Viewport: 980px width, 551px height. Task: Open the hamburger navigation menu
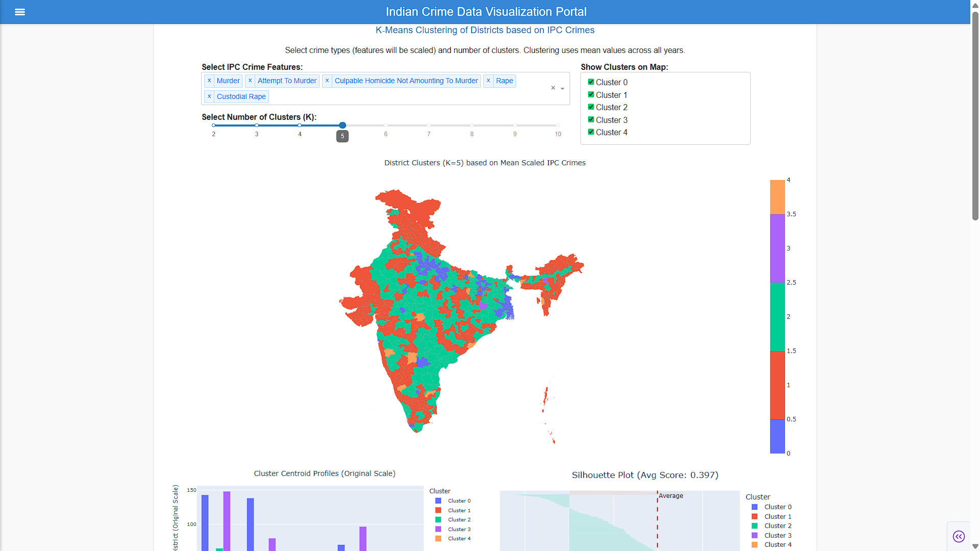tap(20, 12)
